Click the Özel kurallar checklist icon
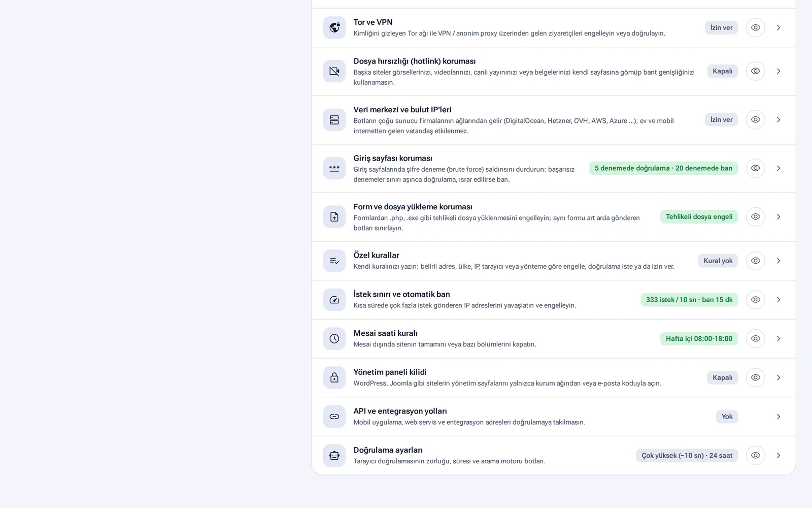 (x=334, y=261)
